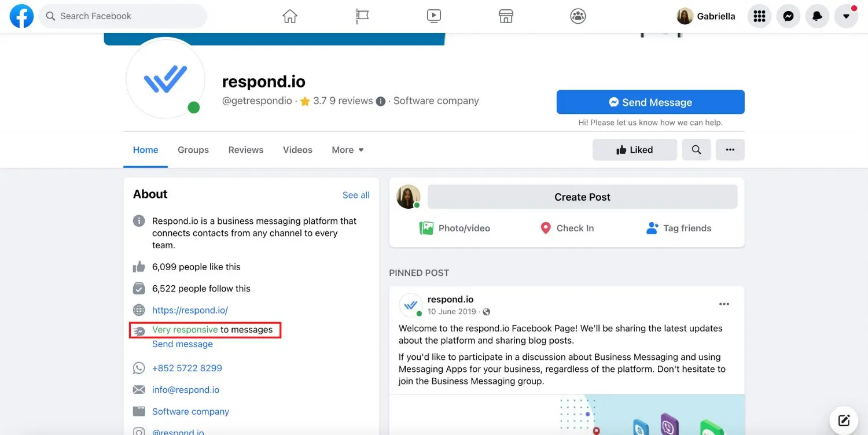
Task: Open the page three-dot options button
Action: [x=730, y=150]
